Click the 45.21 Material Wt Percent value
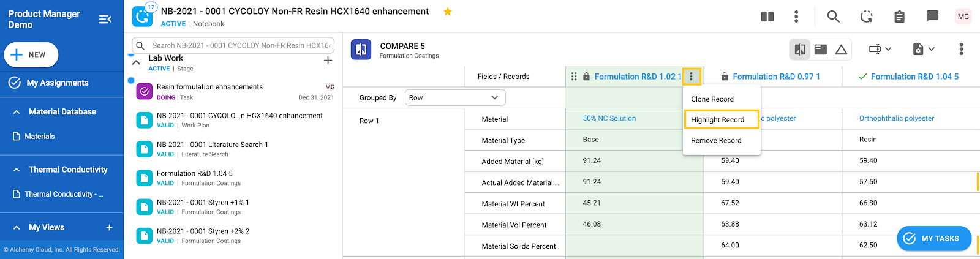 click(592, 203)
